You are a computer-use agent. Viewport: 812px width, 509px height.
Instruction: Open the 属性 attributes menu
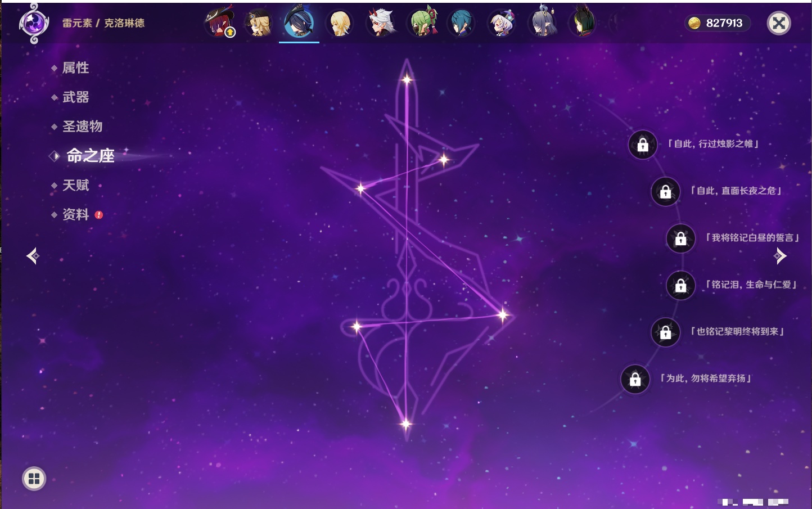coord(75,68)
